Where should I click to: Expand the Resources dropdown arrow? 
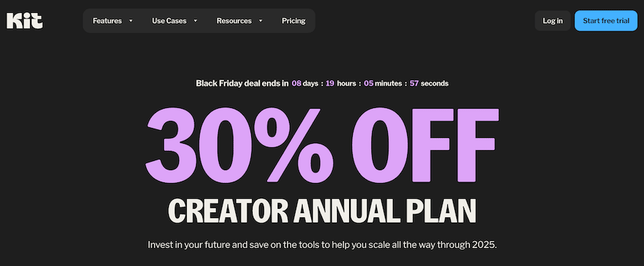click(x=260, y=21)
